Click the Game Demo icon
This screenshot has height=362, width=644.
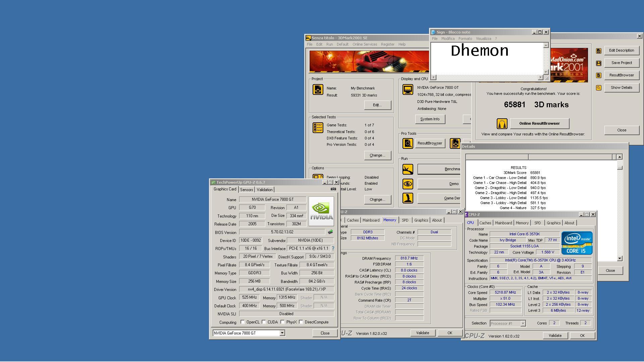click(x=408, y=198)
